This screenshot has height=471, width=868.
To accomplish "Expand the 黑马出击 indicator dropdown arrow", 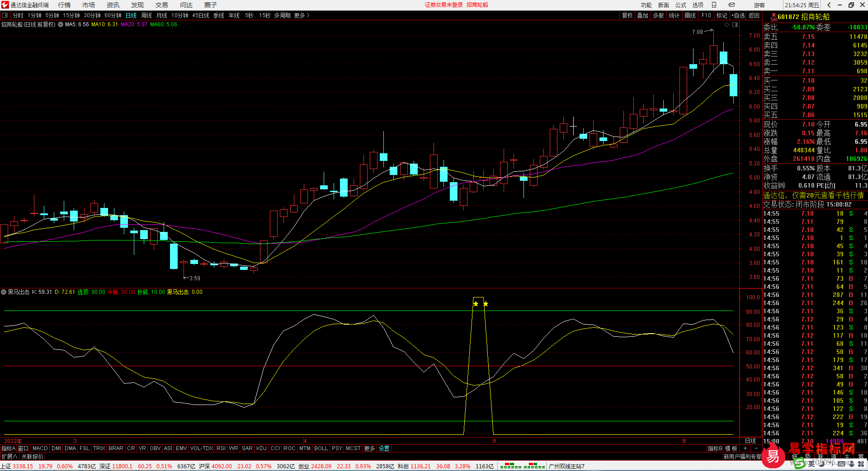I will coord(4,292).
